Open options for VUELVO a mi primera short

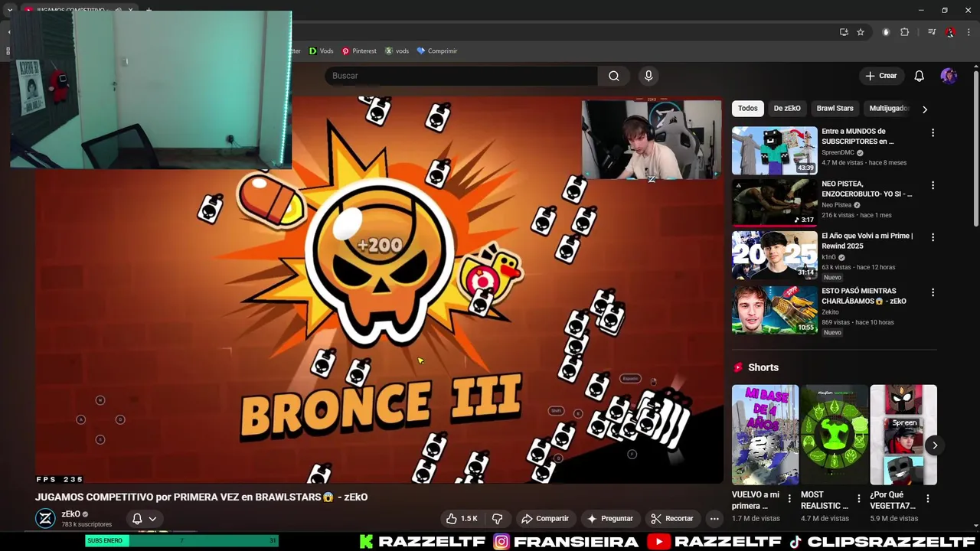pyautogui.click(x=789, y=498)
